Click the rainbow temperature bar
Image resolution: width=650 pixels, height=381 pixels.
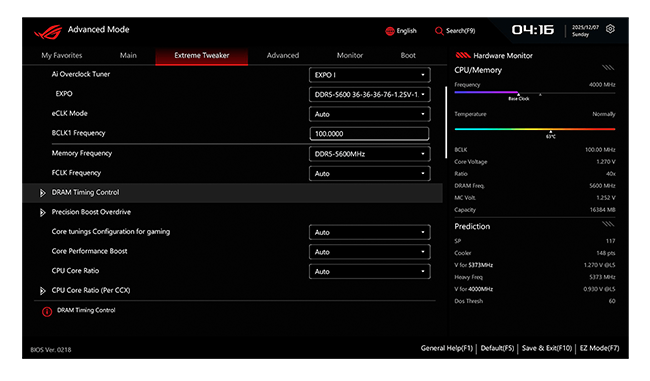[x=535, y=129]
